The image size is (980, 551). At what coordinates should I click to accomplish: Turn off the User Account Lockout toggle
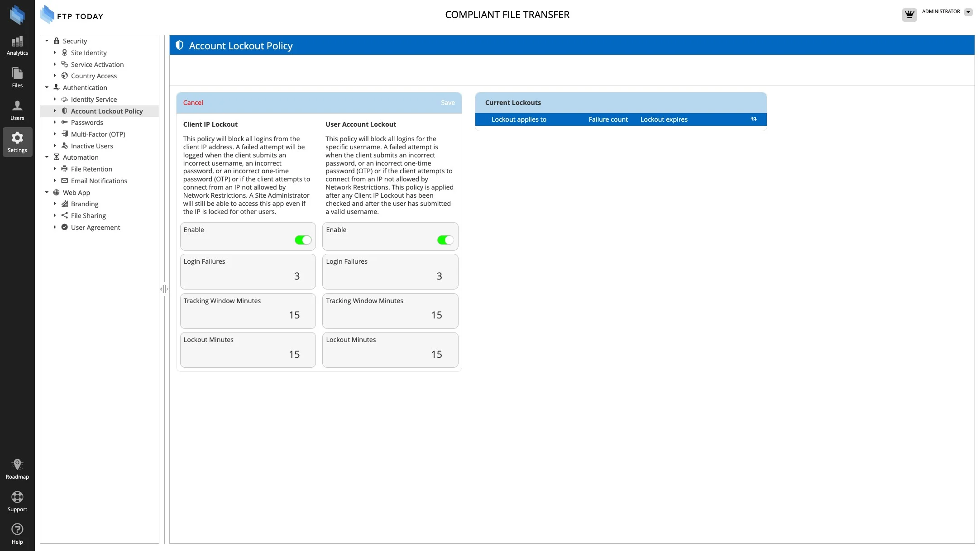coord(445,240)
